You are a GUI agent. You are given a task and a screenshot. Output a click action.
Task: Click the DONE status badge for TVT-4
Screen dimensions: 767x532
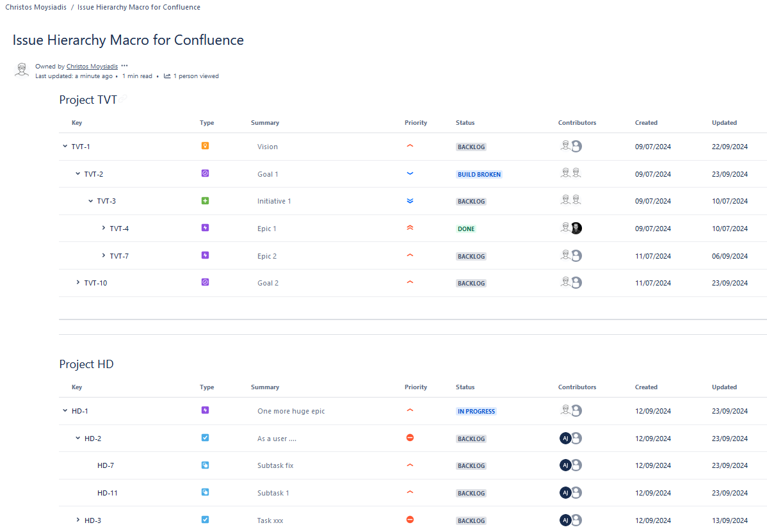[x=466, y=229]
